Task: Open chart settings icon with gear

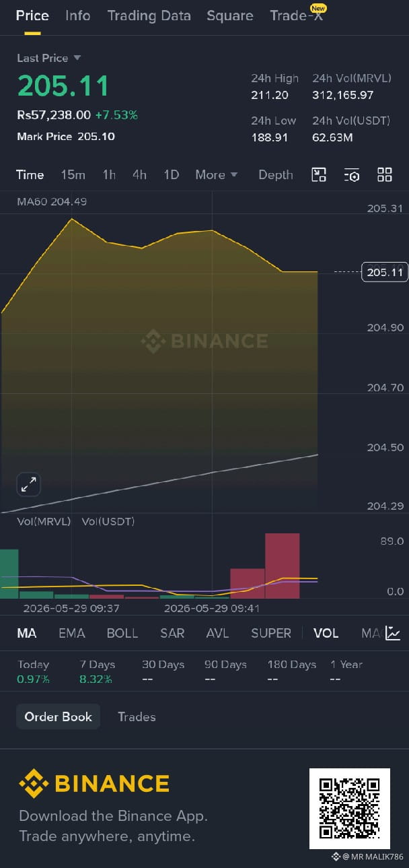Action: (352, 175)
